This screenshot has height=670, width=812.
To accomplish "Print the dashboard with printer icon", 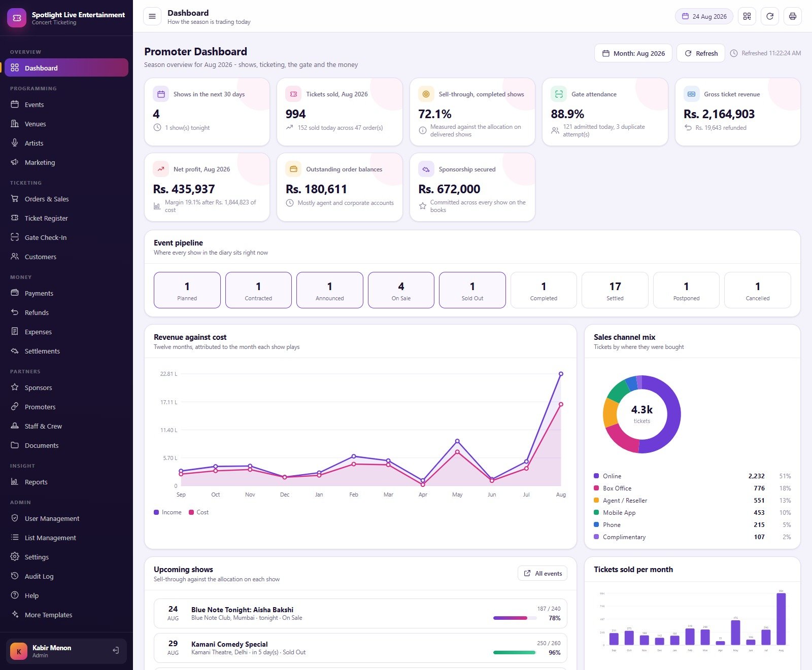I will click(793, 16).
